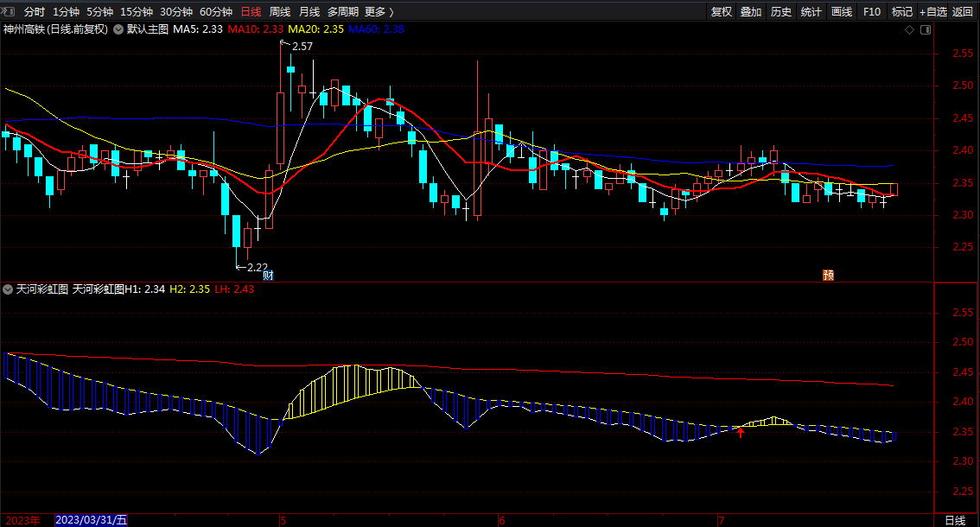Open the 默认主图 indicator dropdown arrow
The height and width of the screenshot is (527, 980).
[118, 29]
